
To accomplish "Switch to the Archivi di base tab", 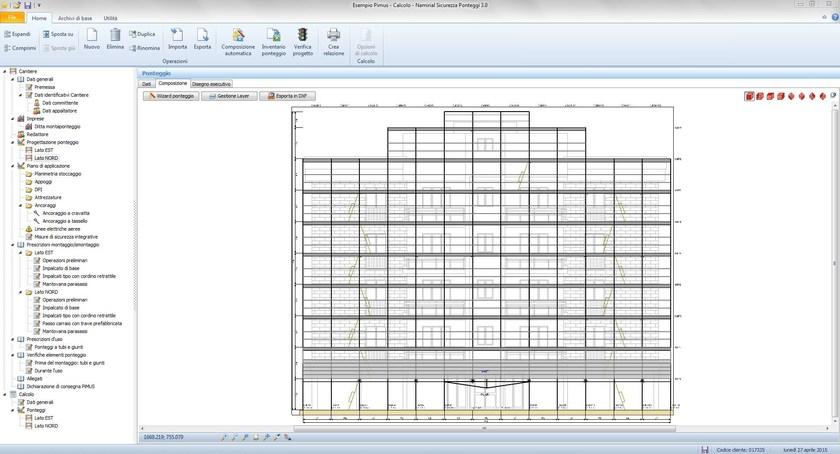I will coord(75,18).
